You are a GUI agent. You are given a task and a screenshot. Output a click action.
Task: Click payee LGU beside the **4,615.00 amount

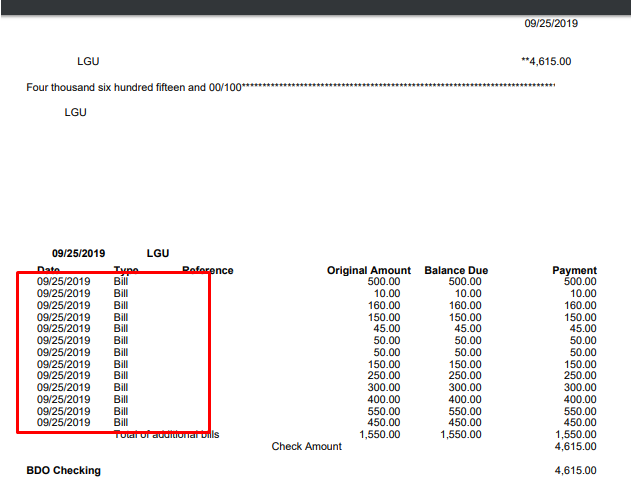(x=88, y=61)
